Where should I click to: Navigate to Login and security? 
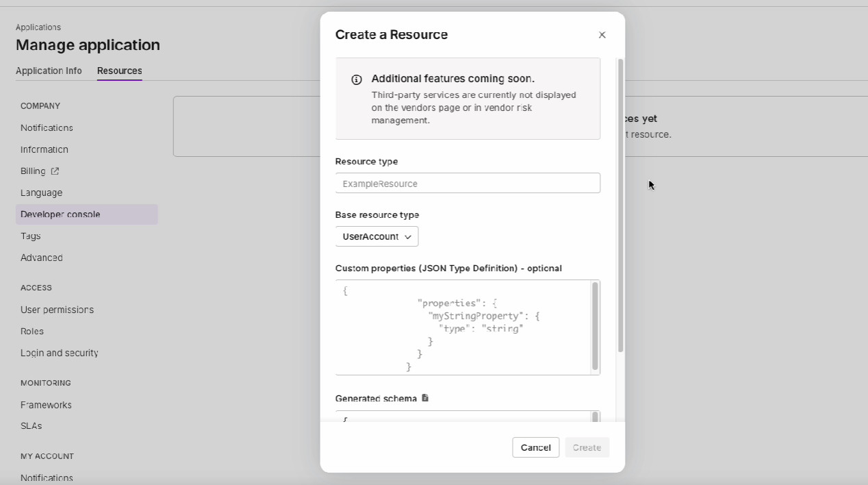[x=60, y=353]
